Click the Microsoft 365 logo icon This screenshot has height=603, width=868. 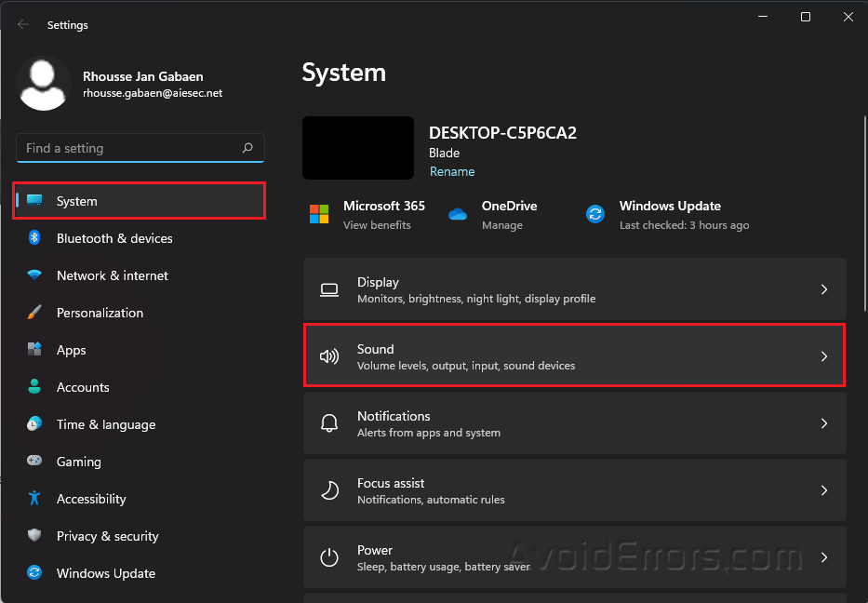(319, 214)
